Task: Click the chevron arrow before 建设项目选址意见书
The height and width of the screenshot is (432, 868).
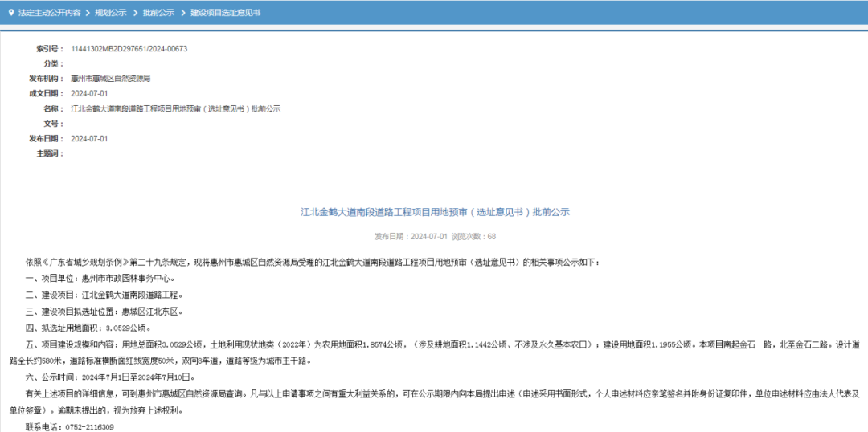Action: [x=182, y=14]
